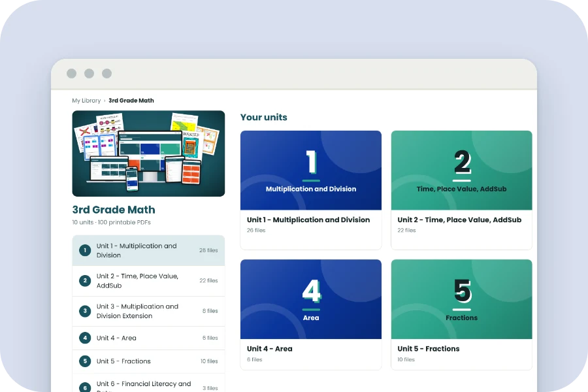Select Unit 1 - Multiplication and Division in list
588x392 pixels.
[148, 251]
